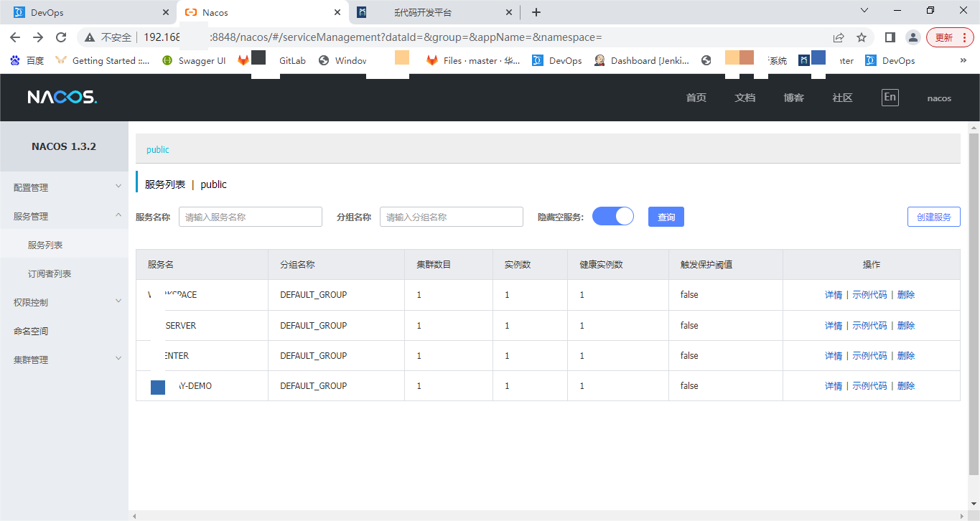Click the browser forward arrow
The height and width of the screenshot is (521, 980).
(x=38, y=37)
